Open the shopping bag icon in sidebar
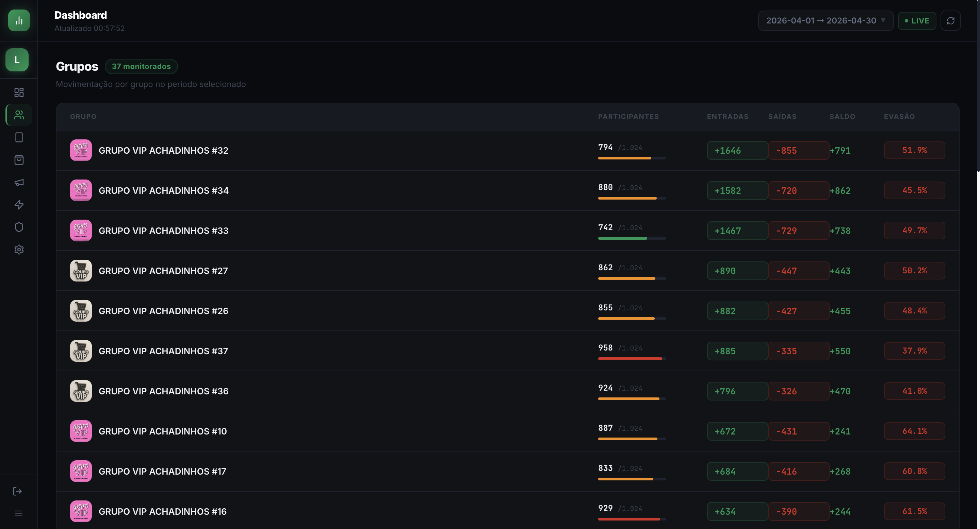This screenshot has width=980, height=529. click(x=19, y=159)
